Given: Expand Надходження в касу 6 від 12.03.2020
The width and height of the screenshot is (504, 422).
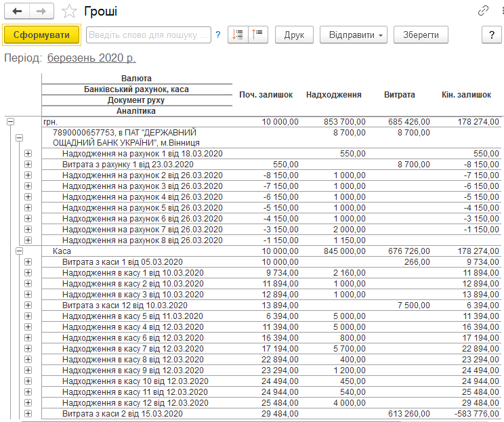Looking at the screenshot, I should [28, 338].
